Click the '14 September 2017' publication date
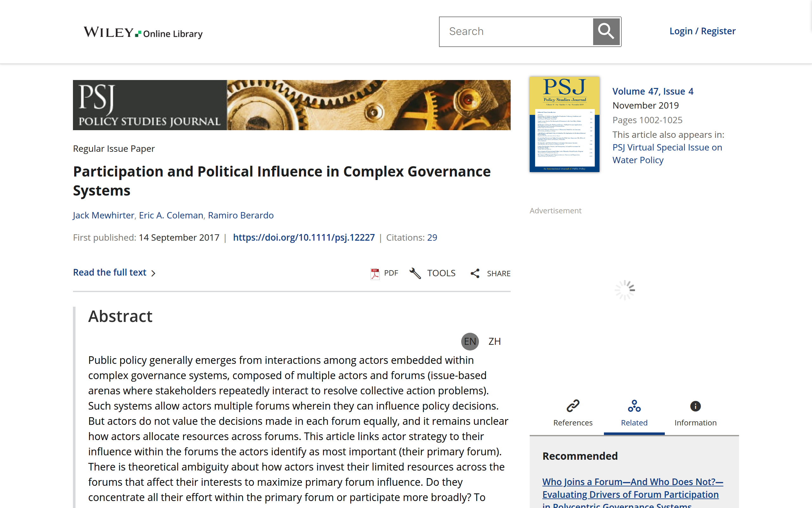Screen dimensions: 812x508 [179, 237]
